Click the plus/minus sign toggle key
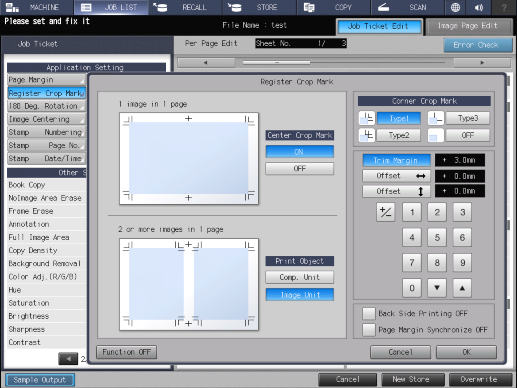Screen dimensions: 517x388 pos(386,212)
